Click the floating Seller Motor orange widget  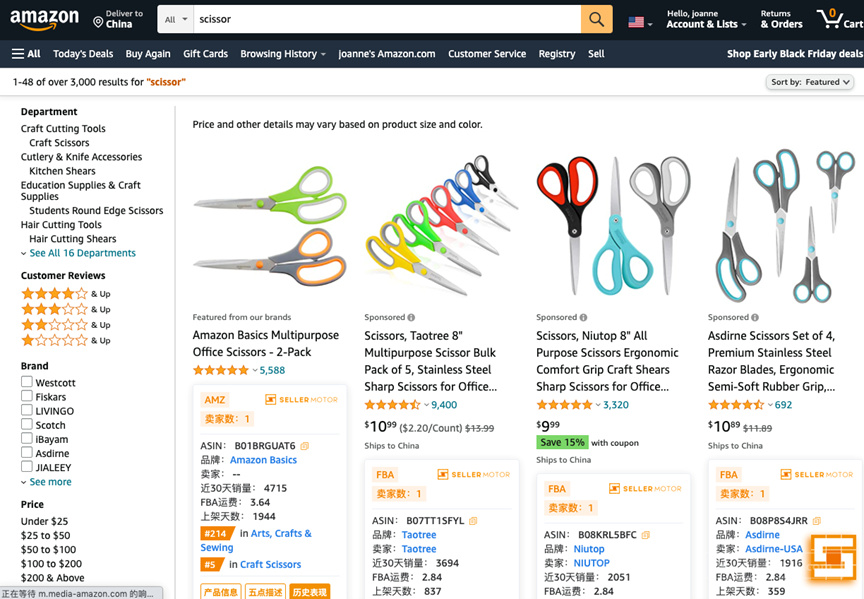click(x=833, y=559)
